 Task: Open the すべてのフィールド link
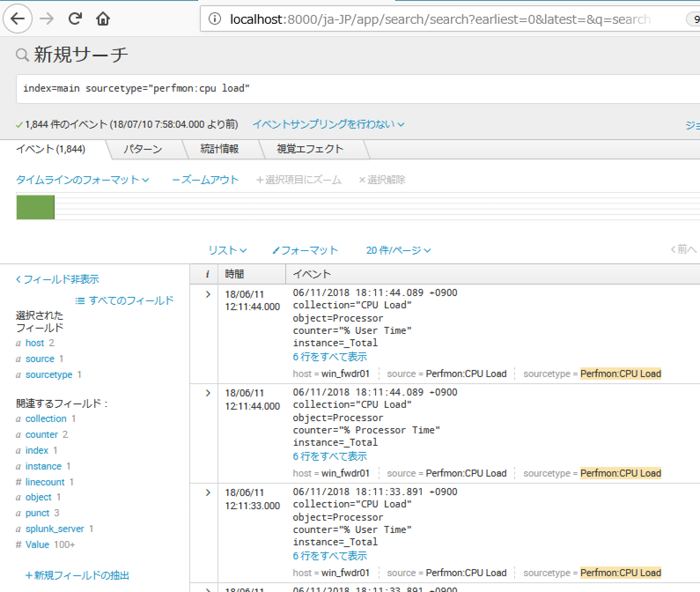click(131, 301)
